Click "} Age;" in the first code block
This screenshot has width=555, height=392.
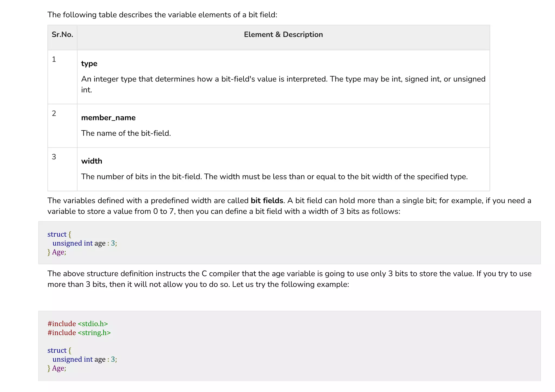coord(57,252)
